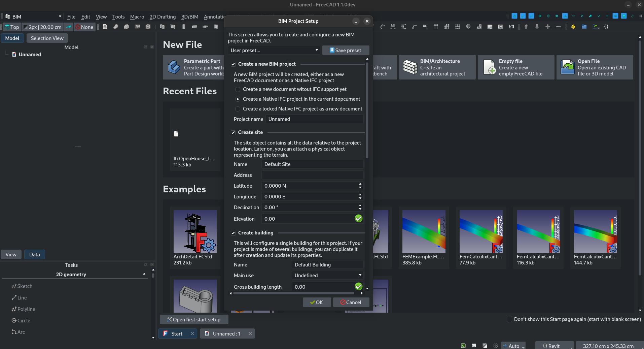The image size is (644, 349).
Task: Uncheck the Create site checkbox
Action: tap(233, 132)
